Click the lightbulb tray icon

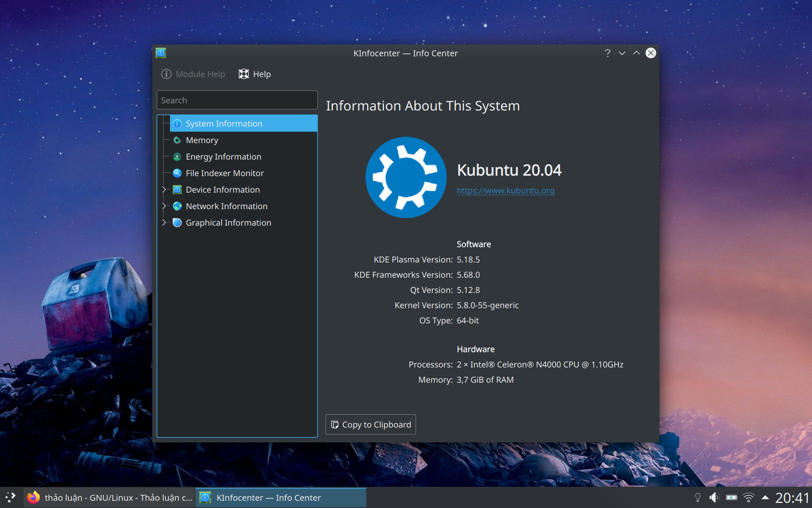click(x=698, y=497)
